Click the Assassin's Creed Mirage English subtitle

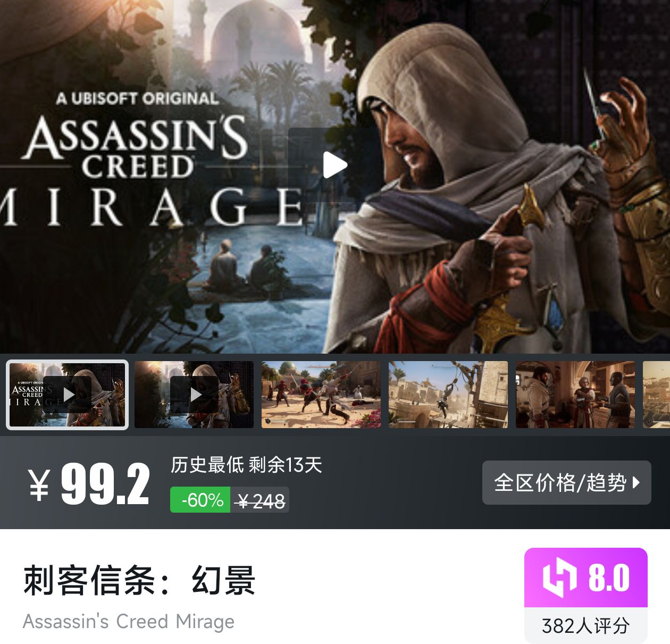[129, 621]
